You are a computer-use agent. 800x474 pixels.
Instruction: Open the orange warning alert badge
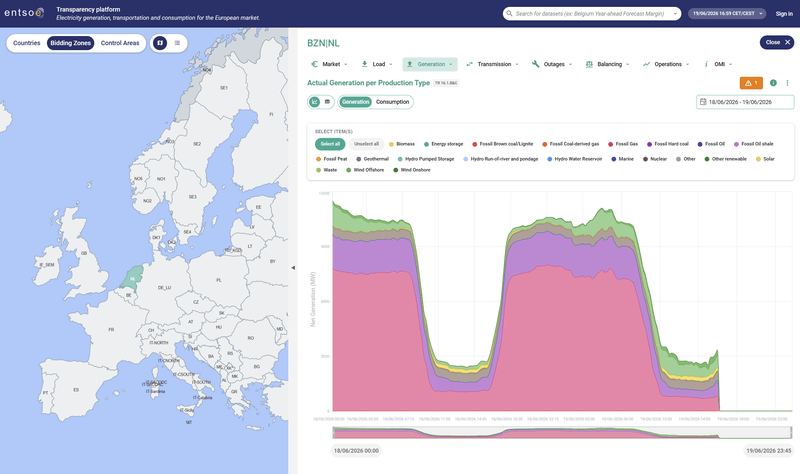751,83
